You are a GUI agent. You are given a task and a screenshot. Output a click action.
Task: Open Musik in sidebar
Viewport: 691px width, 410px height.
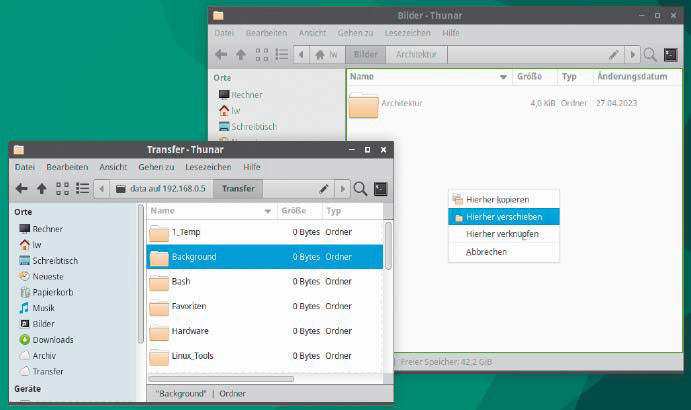[37, 308]
